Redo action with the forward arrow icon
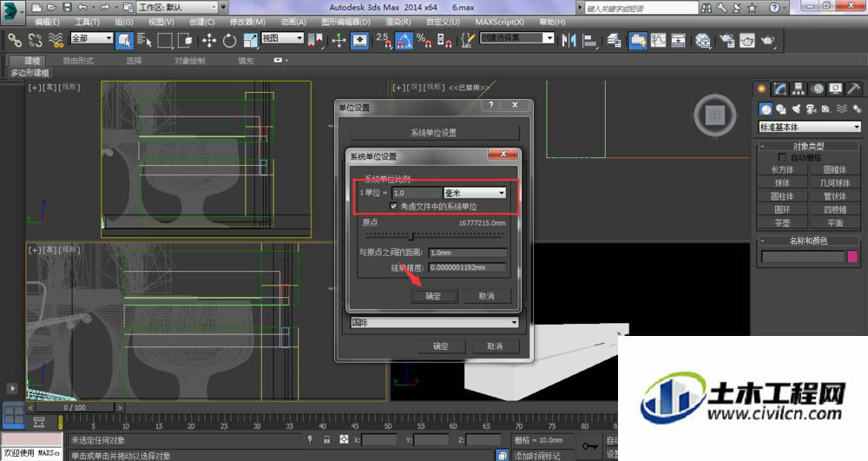Image resolution: width=868 pixels, height=461 pixels. [x=105, y=7]
